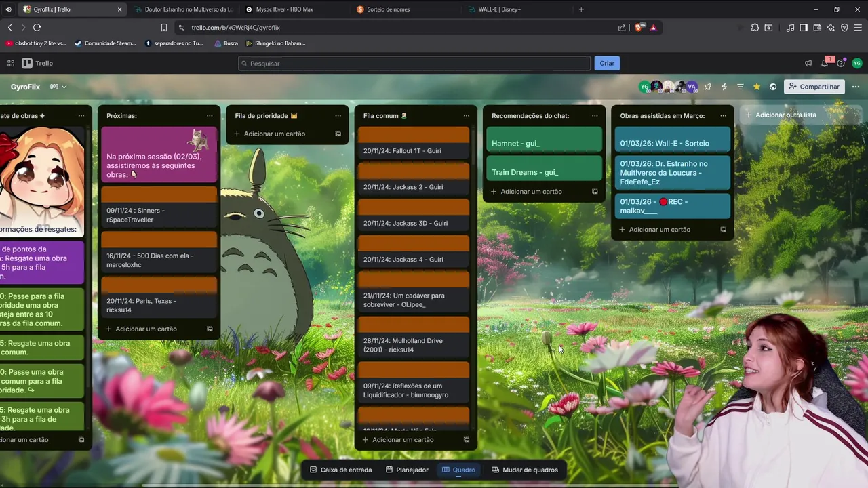This screenshot has height=488, width=868.
Task: Expand the board view switcher dropdown
Action: pos(59,87)
